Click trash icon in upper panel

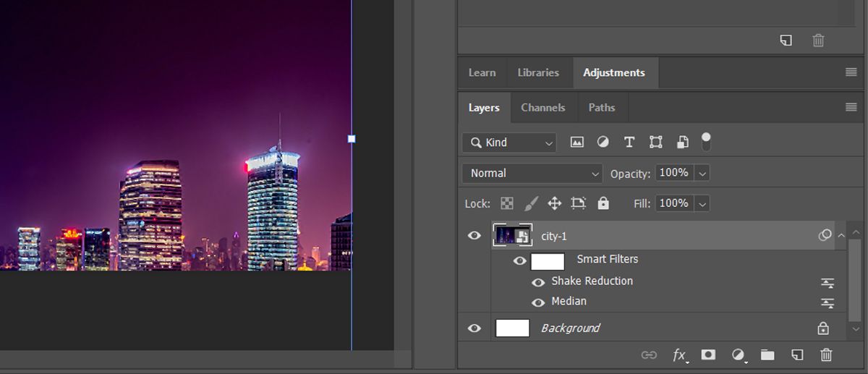tap(818, 41)
